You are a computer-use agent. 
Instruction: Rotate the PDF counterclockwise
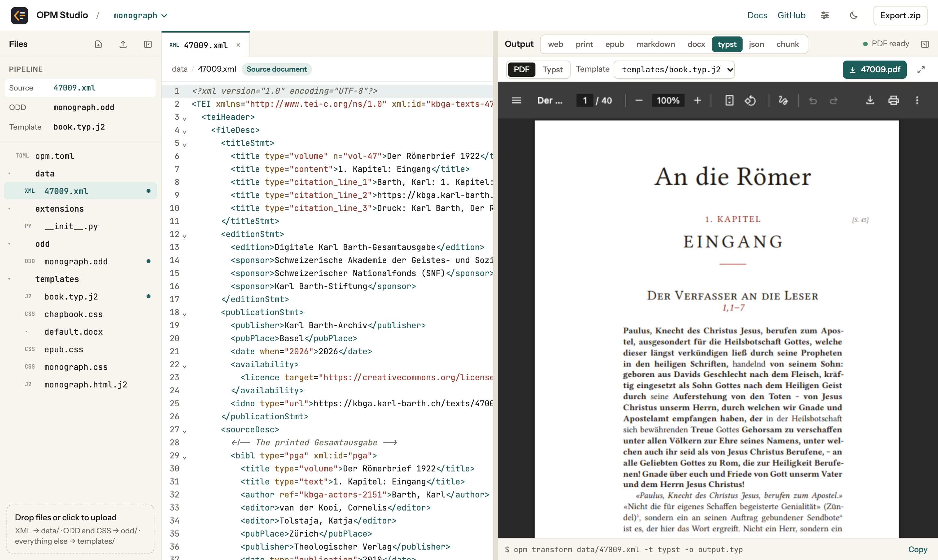pyautogui.click(x=750, y=100)
